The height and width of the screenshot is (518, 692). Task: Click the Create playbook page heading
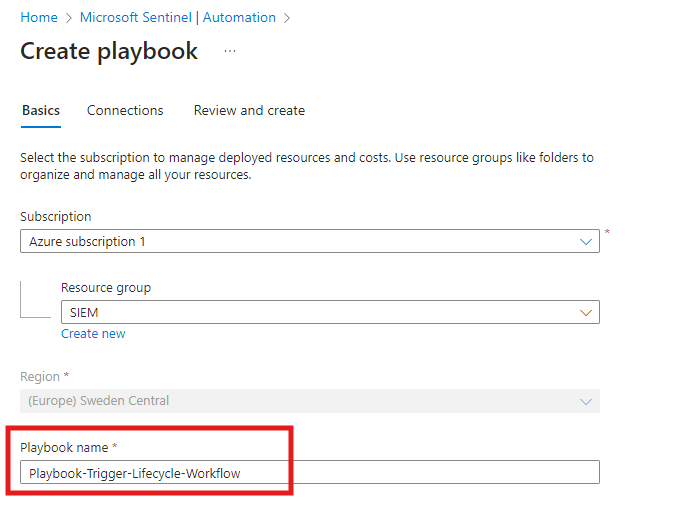(x=109, y=51)
